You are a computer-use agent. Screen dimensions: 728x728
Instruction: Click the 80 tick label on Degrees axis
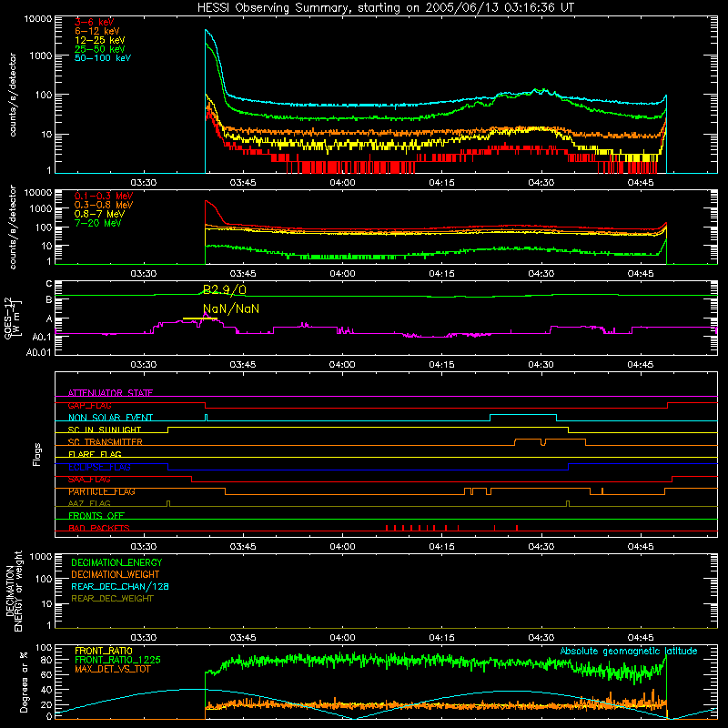pos(46,660)
